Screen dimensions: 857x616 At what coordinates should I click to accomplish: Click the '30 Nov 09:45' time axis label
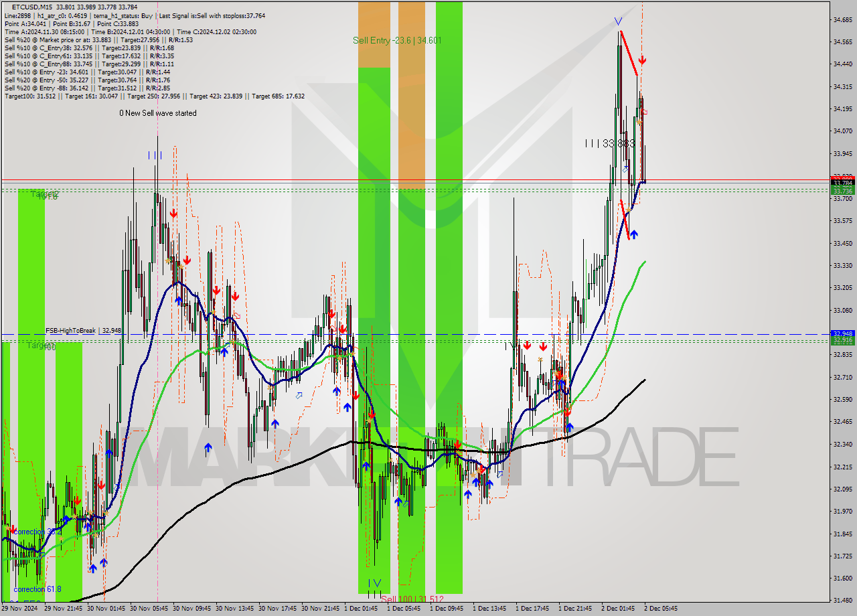pyautogui.click(x=193, y=609)
